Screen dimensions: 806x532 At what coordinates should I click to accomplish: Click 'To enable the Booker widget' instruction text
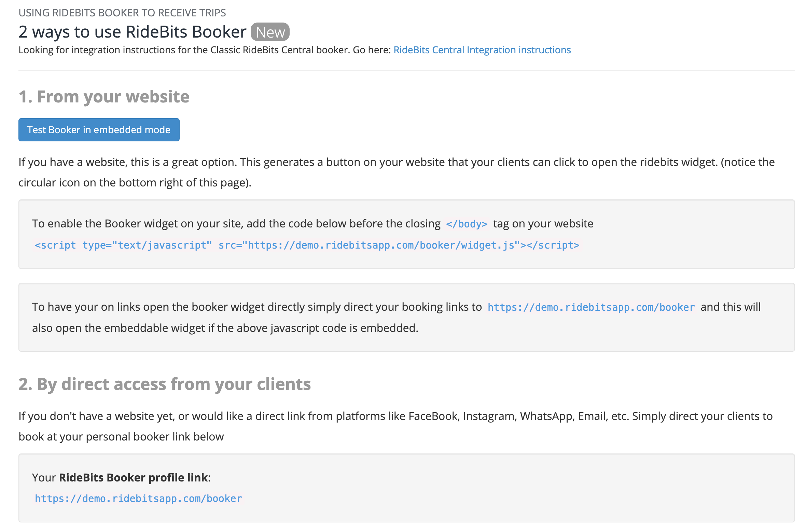click(236, 224)
